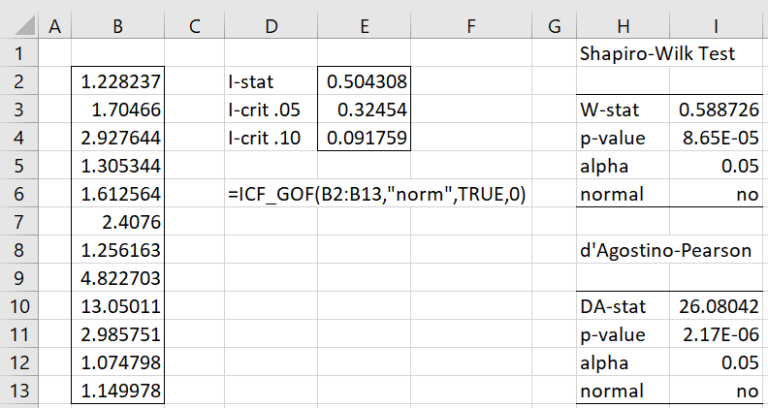
Task: Click cell containing 0.091759
Action: tap(364, 138)
